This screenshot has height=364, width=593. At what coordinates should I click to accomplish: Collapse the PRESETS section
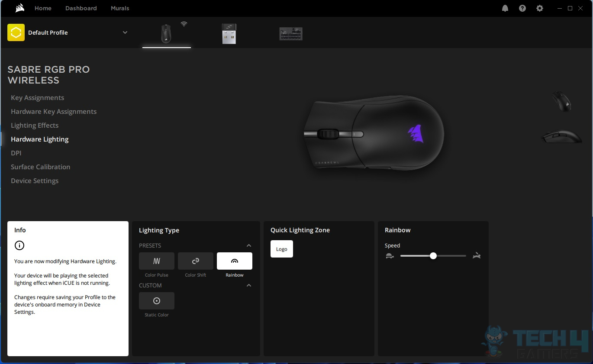coord(249,245)
